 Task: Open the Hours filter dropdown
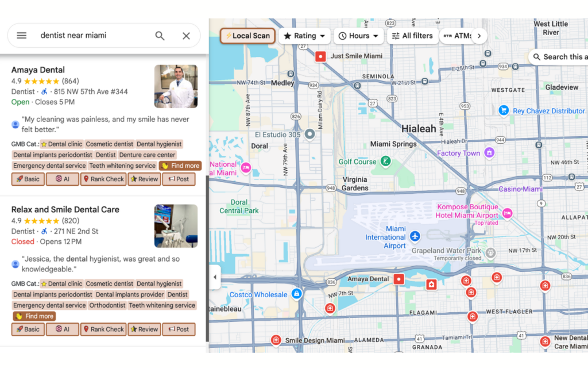click(x=358, y=36)
